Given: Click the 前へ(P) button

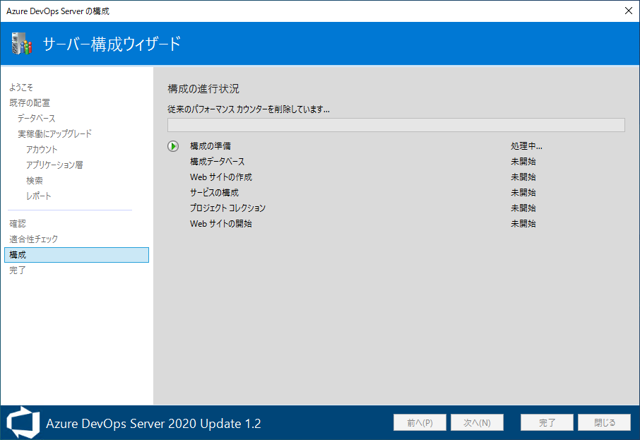Looking at the screenshot, I should (x=420, y=422).
